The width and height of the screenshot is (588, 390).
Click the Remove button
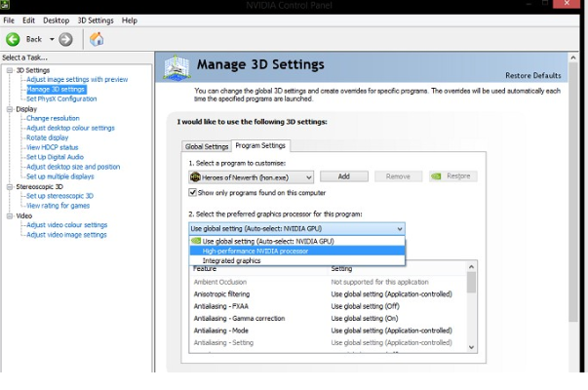pyautogui.click(x=398, y=176)
